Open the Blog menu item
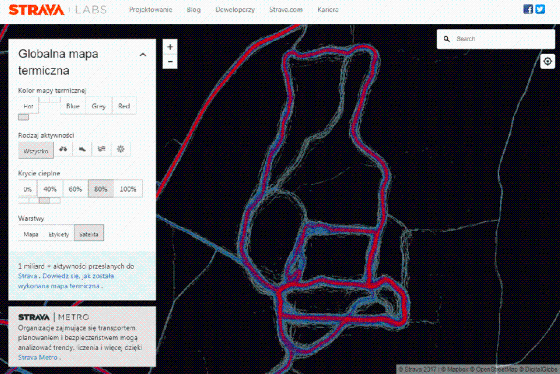The width and height of the screenshot is (560, 374). coord(194,10)
